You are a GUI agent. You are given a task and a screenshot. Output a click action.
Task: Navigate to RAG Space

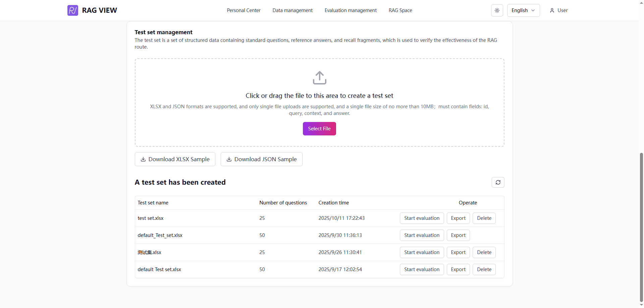coord(400,10)
